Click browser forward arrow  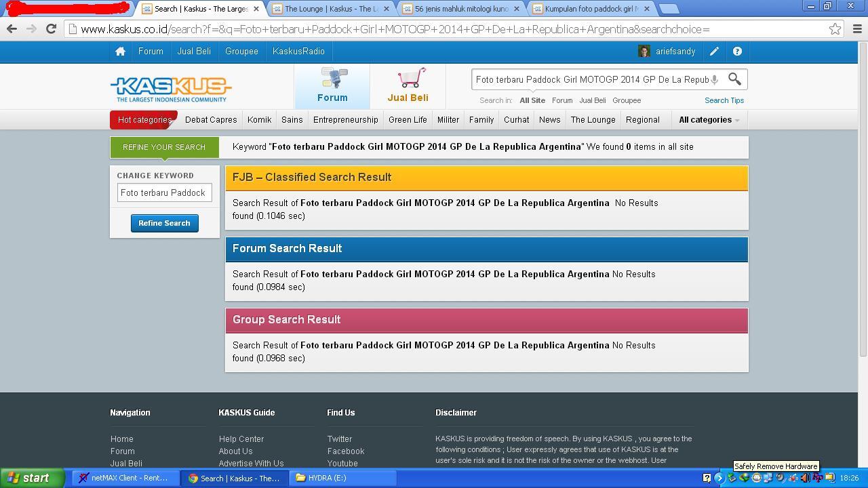click(31, 29)
